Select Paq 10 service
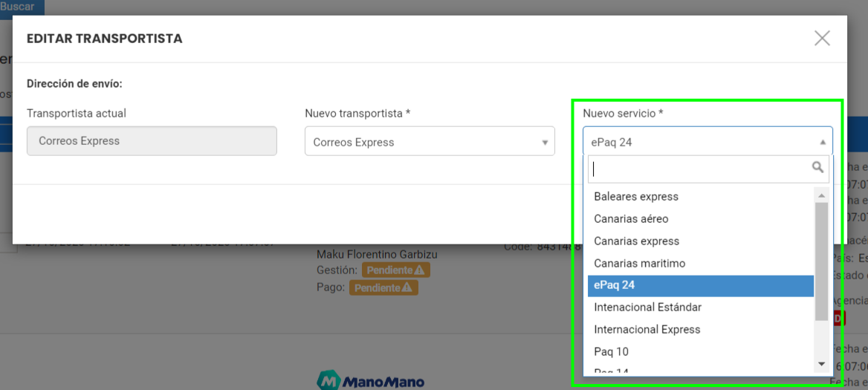The image size is (868, 390). 701,351
